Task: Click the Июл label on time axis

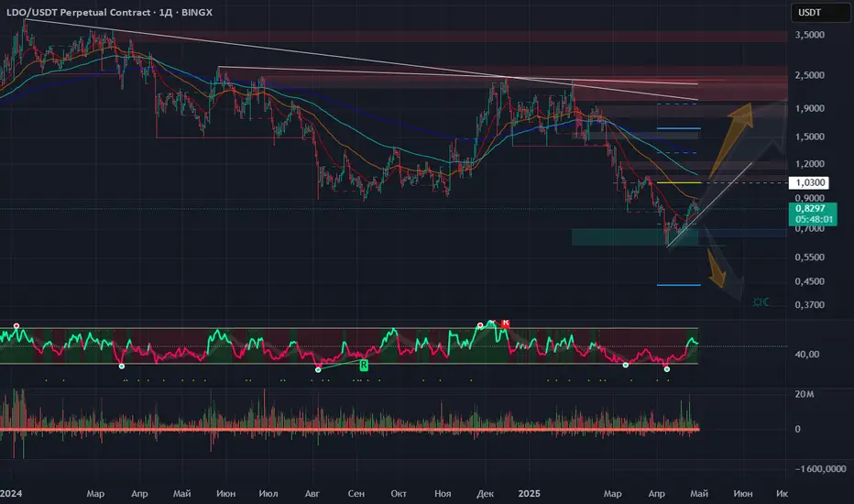Action: click(268, 494)
